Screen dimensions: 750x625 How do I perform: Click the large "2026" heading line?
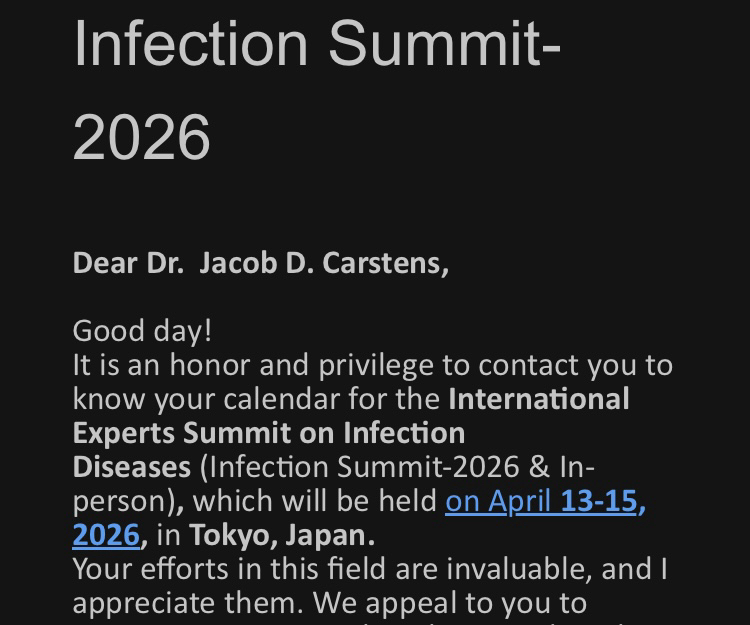click(x=141, y=137)
